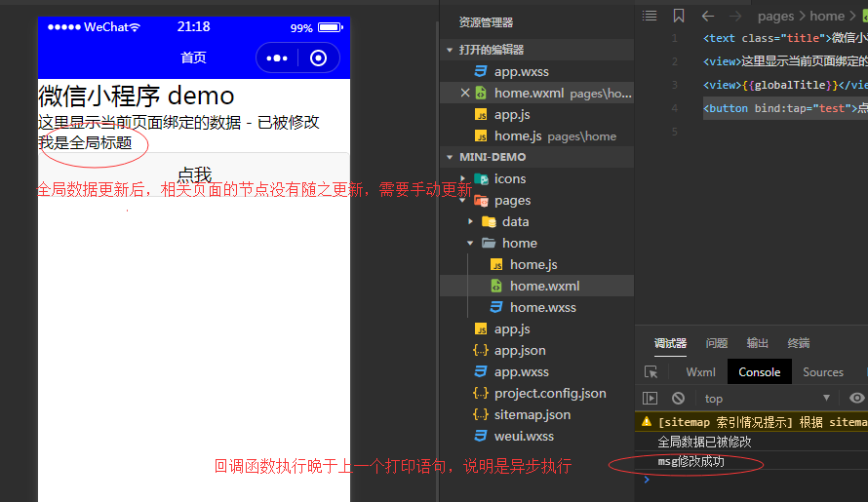This screenshot has height=502, width=868.
Task: Switch to the 调试器 tab
Action: [670, 343]
